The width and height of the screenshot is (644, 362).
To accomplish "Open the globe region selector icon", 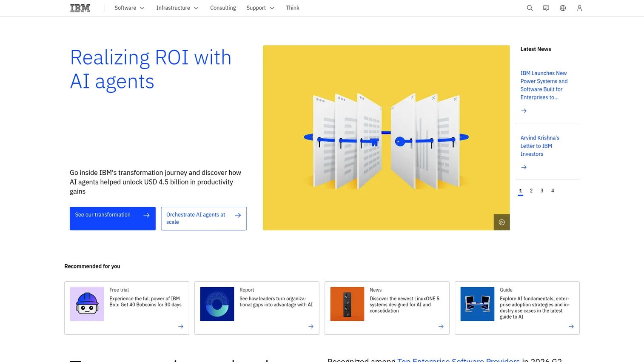I will [x=563, y=8].
